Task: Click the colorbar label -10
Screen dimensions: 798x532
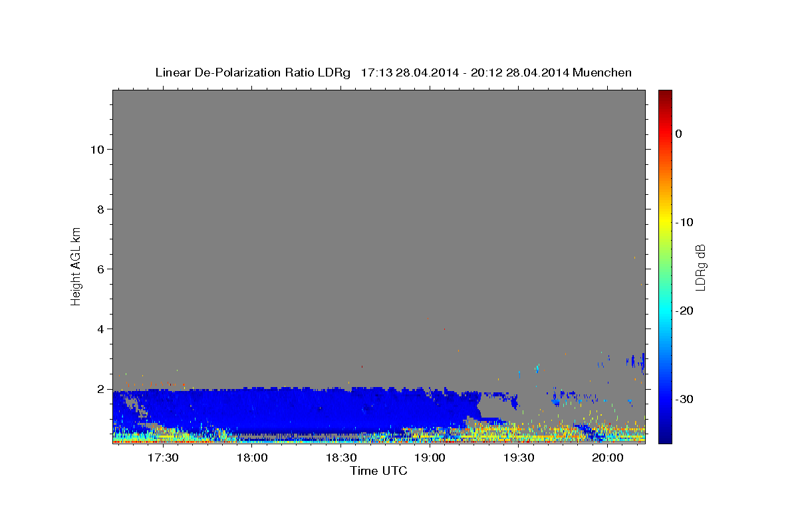Action: pyautogui.click(x=684, y=222)
